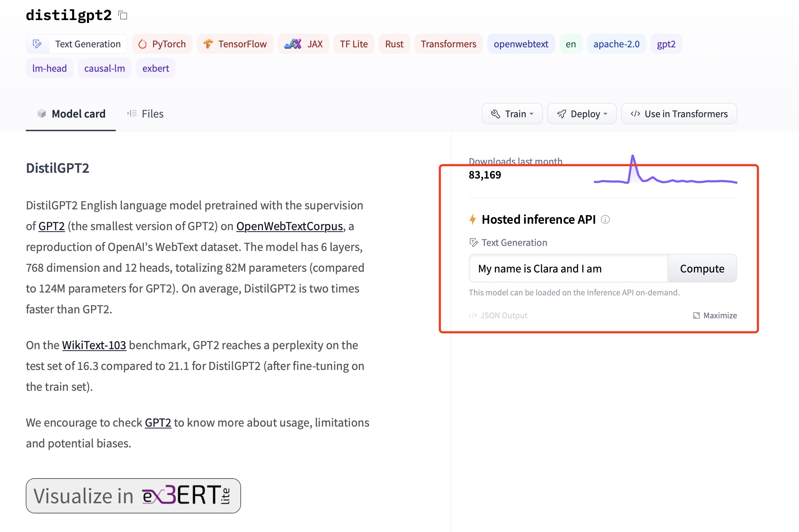Click the Text Generation task tag
Image resolution: width=799 pixels, height=532 pixels.
(x=77, y=44)
